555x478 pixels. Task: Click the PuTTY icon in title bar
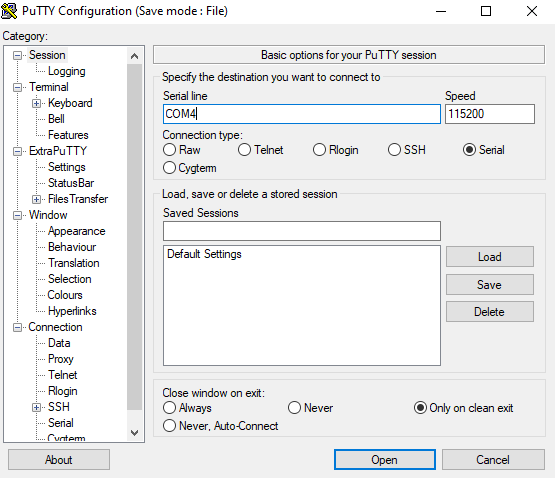point(9,11)
